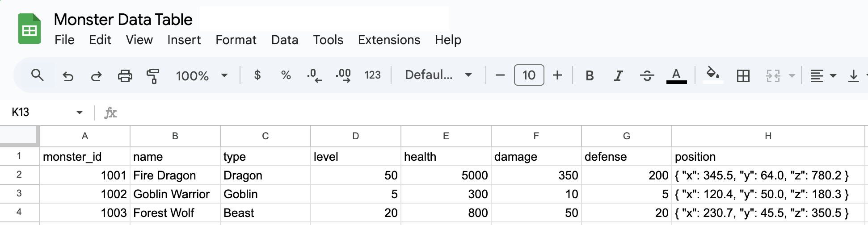This screenshot has width=868, height=225.
Task: Open the borders tool
Action: point(743,76)
